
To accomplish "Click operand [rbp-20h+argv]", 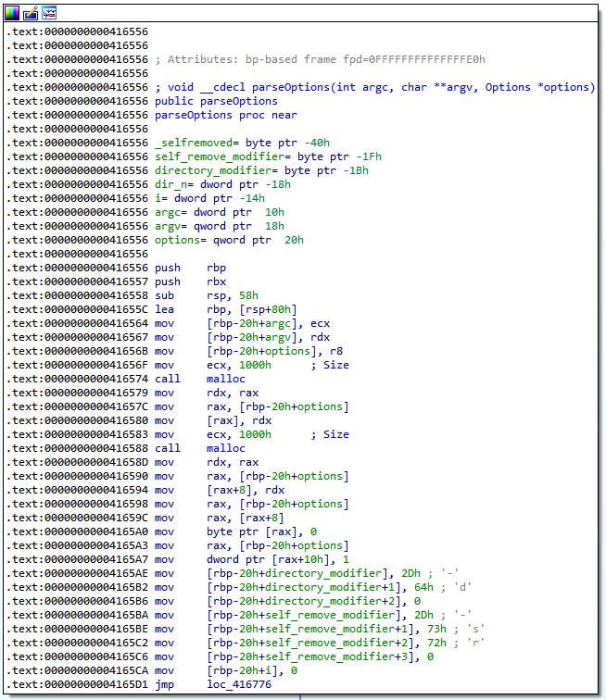I will click(255, 337).
